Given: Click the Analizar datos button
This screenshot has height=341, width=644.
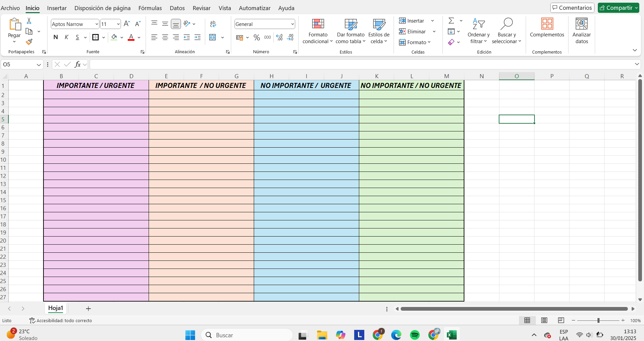Looking at the screenshot, I should coord(582,31).
